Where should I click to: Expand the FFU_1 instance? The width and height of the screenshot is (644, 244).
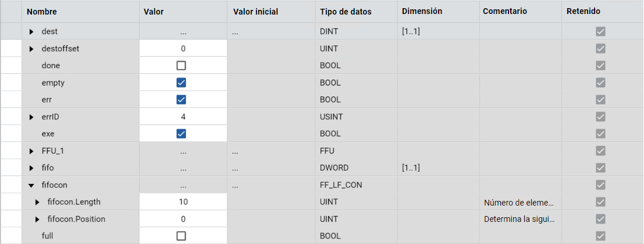[31, 151]
